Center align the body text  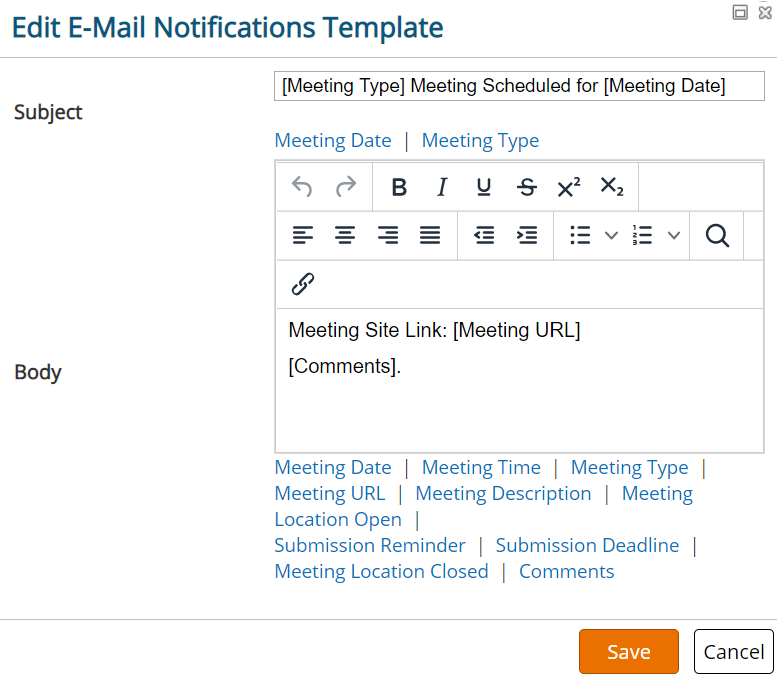[x=345, y=235]
